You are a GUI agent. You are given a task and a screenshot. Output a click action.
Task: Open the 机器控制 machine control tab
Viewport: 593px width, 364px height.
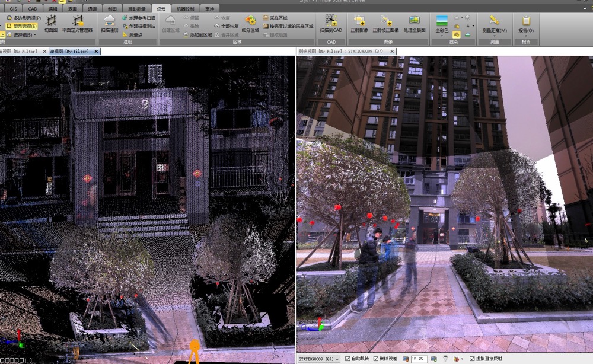coord(185,9)
